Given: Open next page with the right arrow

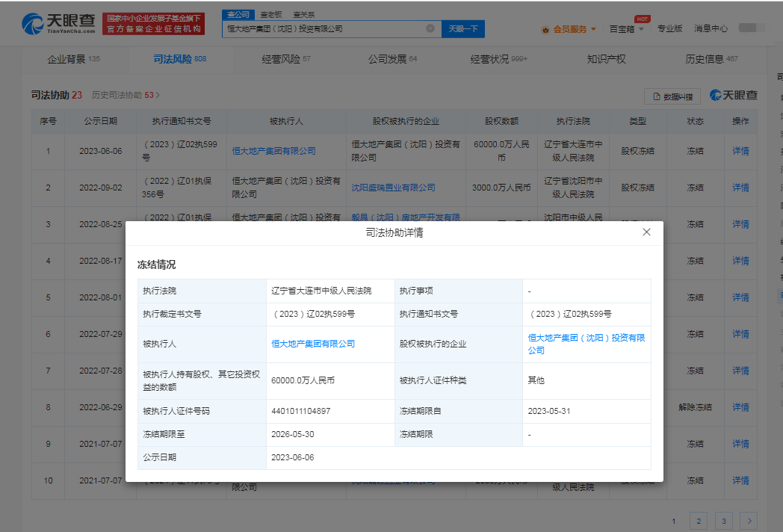Looking at the screenshot, I should [749, 521].
